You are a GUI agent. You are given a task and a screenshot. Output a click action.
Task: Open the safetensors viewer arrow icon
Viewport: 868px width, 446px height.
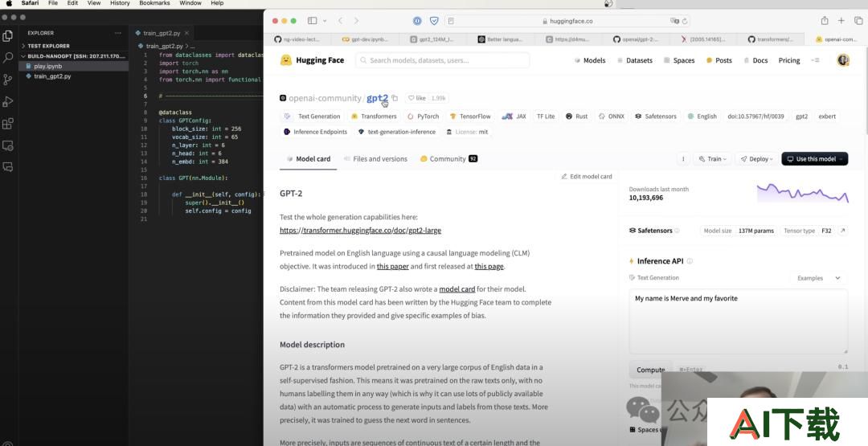point(842,231)
